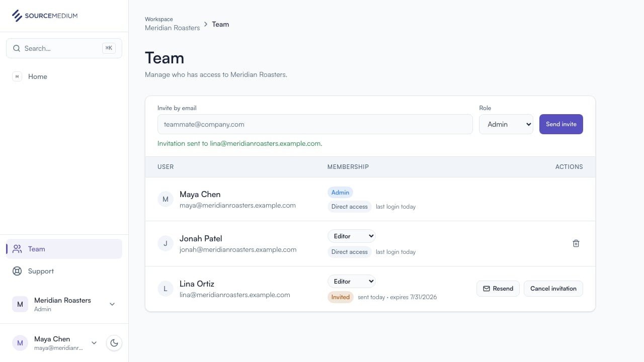Click the USER column header

point(166,167)
